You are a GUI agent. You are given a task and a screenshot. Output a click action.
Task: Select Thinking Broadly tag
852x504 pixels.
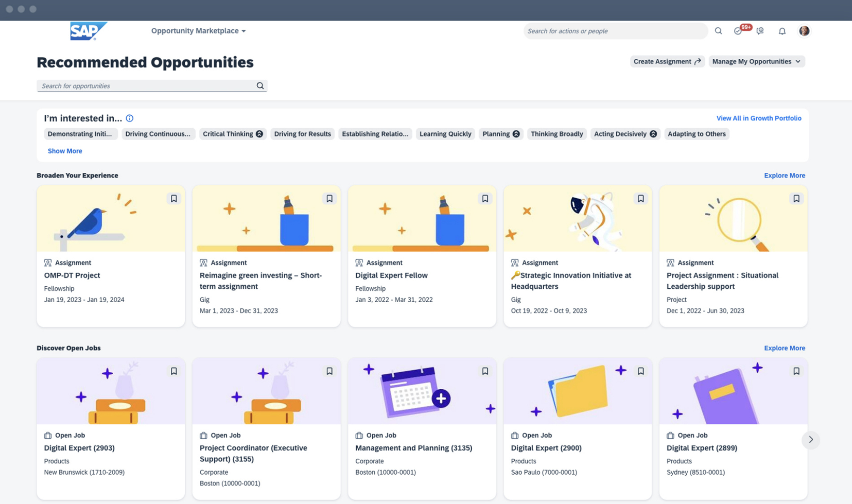557,134
